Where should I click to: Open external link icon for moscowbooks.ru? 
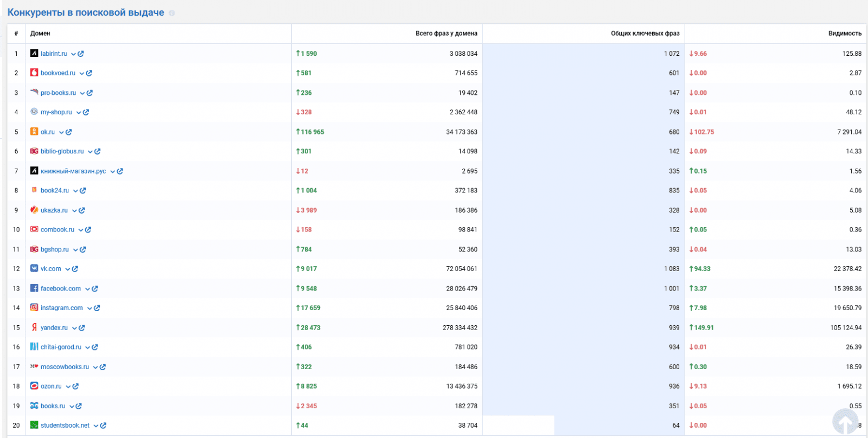[103, 367]
